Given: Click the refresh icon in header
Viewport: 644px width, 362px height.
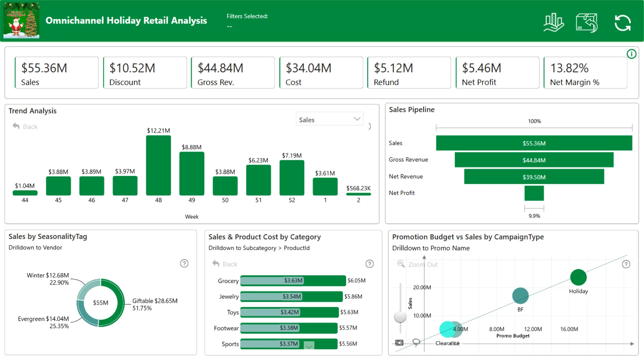Looking at the screenshot, I should click(623, 23).
